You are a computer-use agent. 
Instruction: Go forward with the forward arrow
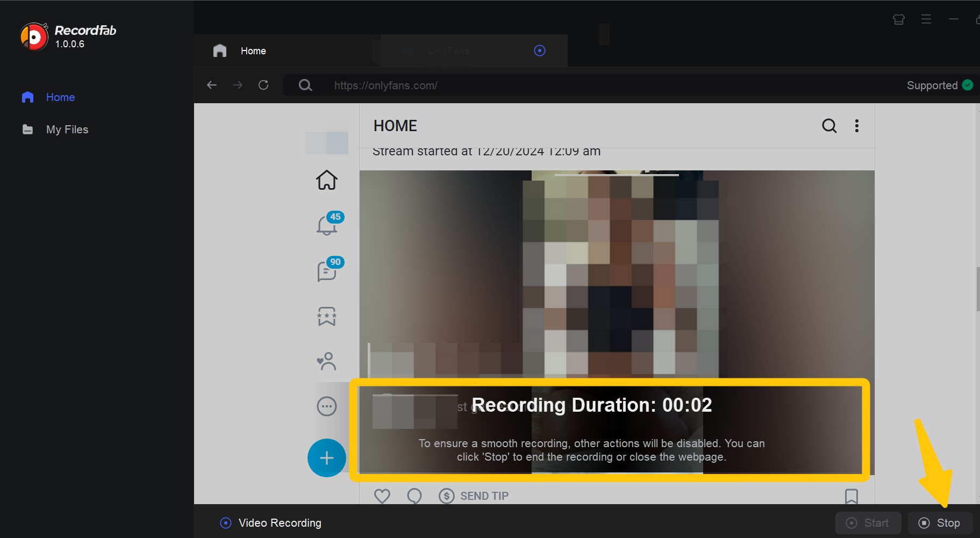pos(238,85)
